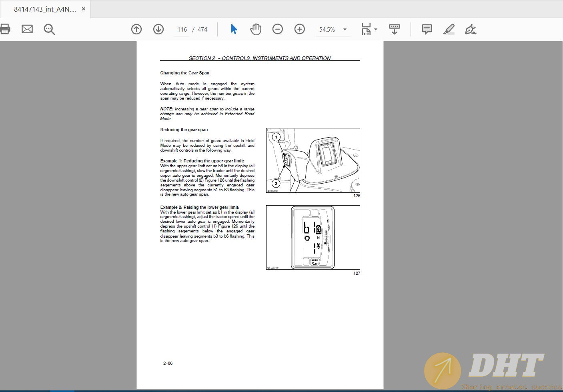Click the page number field showing 116
Screen dimensions: 563x392
pyautogui.click(x=182, y=30)
